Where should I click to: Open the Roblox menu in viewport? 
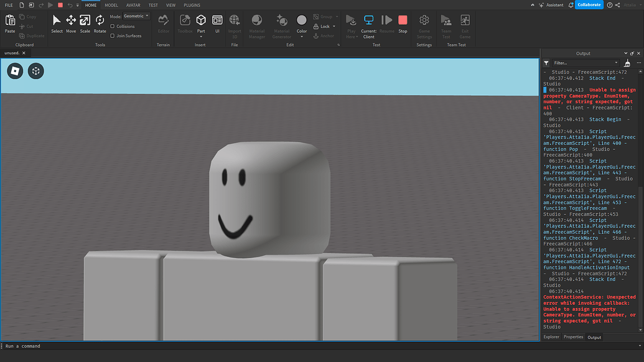click(x=15, y=71)
